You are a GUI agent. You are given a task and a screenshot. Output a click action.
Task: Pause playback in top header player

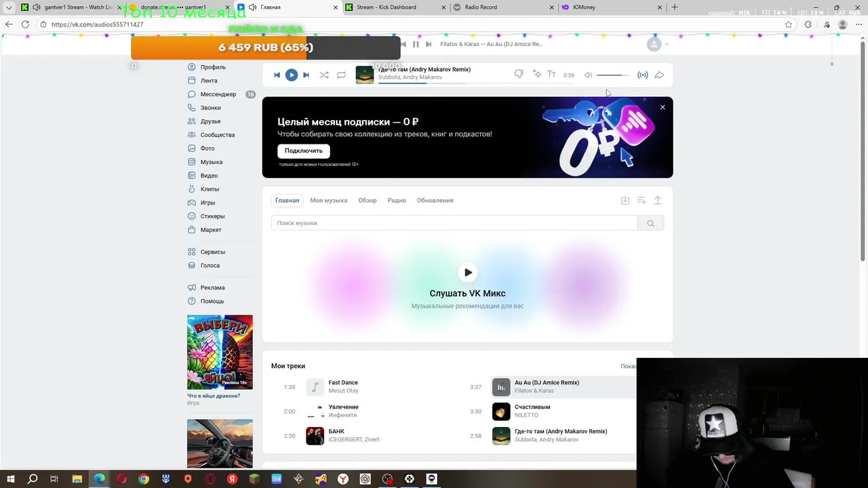[x=416, y=44]
